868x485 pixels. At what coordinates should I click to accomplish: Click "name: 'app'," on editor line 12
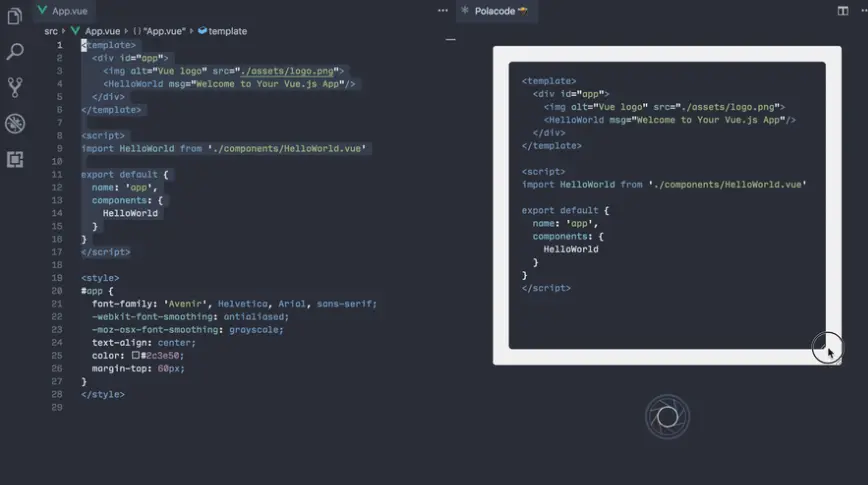125,187
